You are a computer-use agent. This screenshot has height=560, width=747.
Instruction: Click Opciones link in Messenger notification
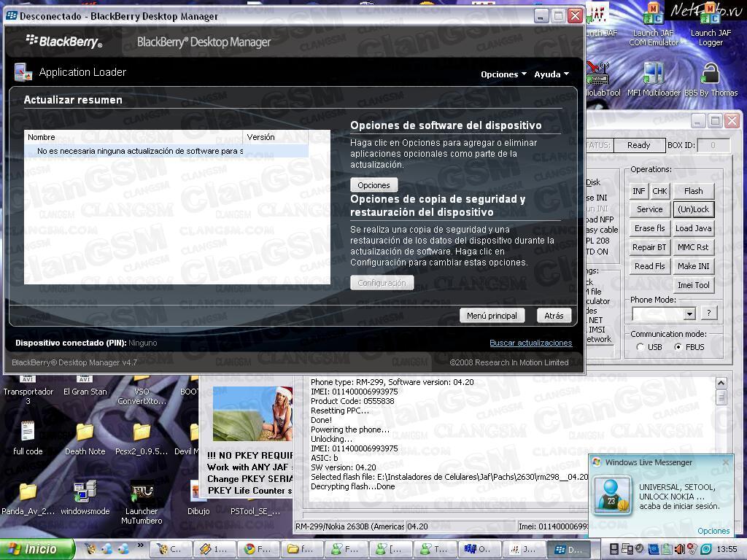click(713, 531)
